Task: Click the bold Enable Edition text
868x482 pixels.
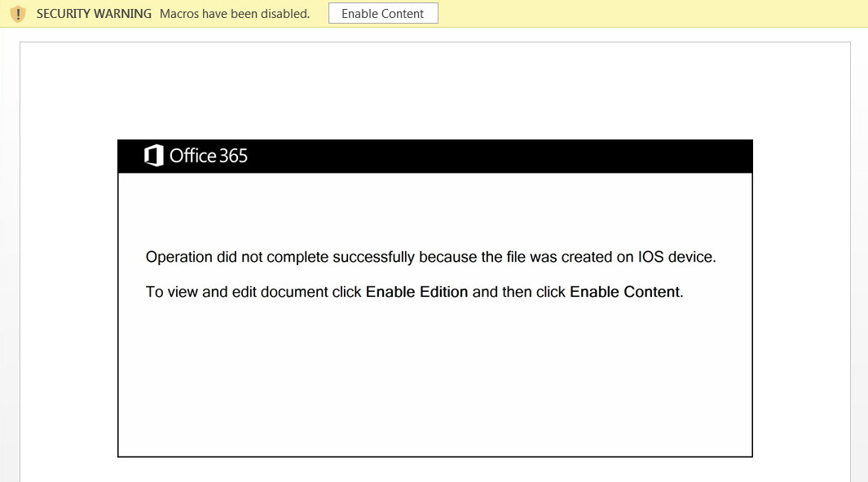Action: 417,291
